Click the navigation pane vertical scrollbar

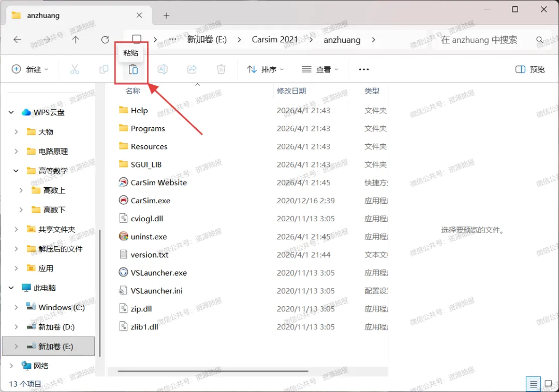click(x=99, y=293)
